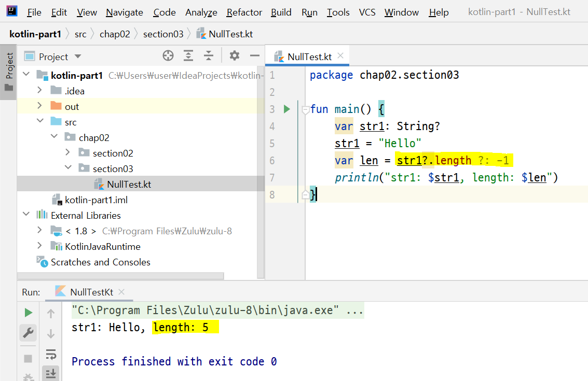This screenshot has width=588, height=381.
Task: Hide the Project tool window with minus icon
Action: click(255, 56)
